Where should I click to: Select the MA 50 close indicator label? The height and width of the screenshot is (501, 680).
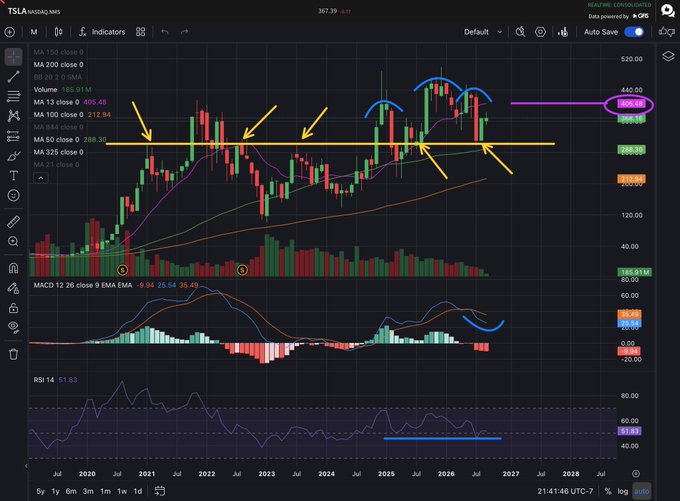click(56, 140)
